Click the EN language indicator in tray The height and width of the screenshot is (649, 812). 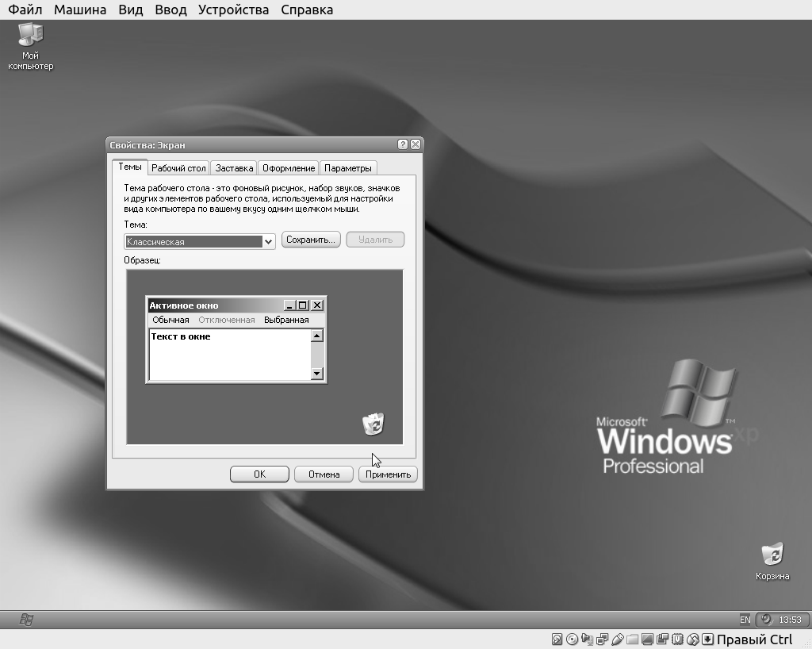point(745,620)
